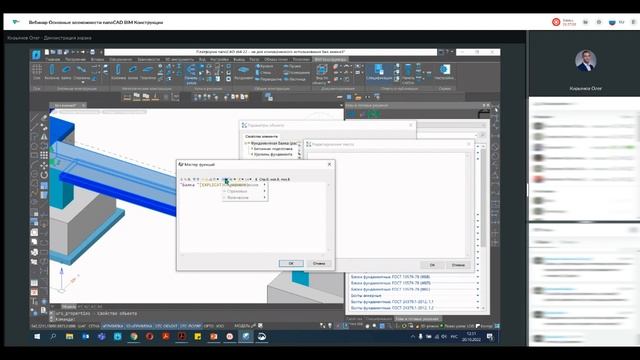The width and height of the screenshot is (640, 360).
Task: Switch to Спецификации tab in bottom panel
Action: pyautogui.click(x=378, y=319)
